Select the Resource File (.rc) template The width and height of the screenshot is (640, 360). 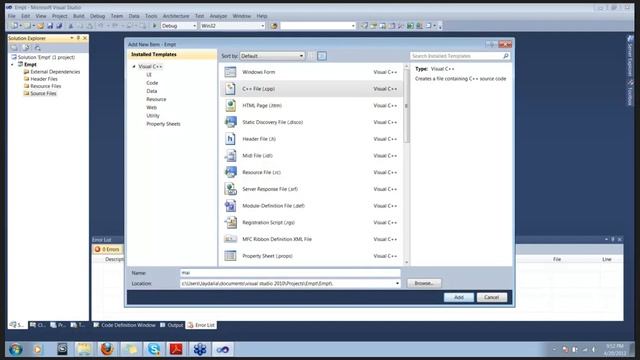click(x=311, y=172)
